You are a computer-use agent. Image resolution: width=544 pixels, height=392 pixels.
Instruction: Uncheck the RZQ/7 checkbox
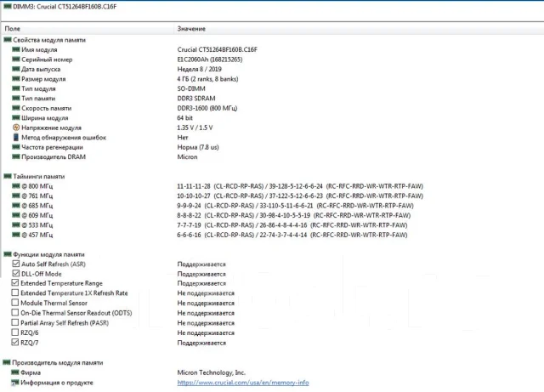15,343
